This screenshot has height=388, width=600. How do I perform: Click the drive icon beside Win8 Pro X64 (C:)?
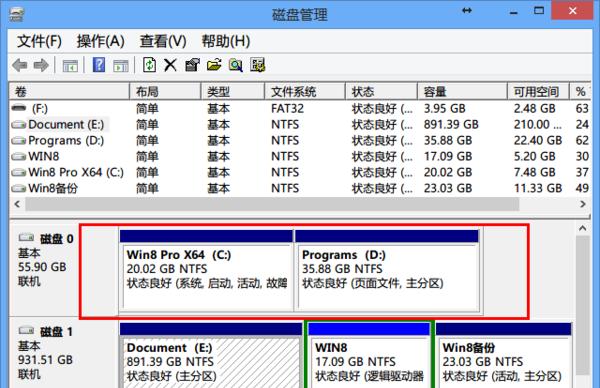coord(19,173)
